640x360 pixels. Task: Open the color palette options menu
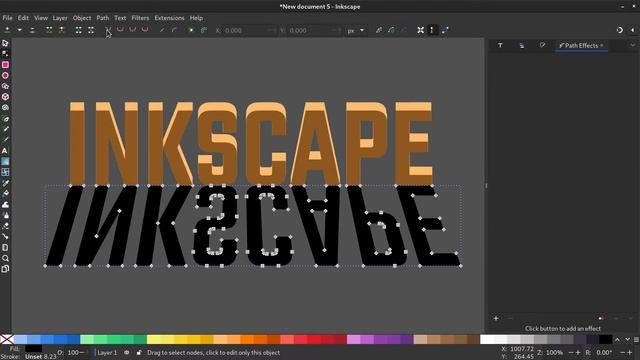[636, 340]
